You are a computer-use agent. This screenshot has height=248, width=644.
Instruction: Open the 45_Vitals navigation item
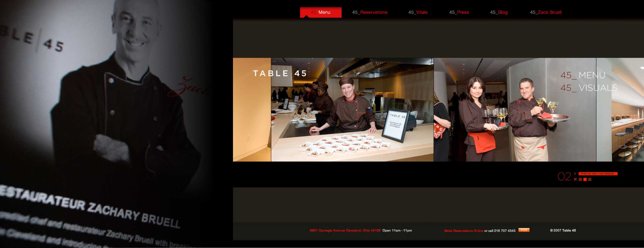click(x=418, y=12)
